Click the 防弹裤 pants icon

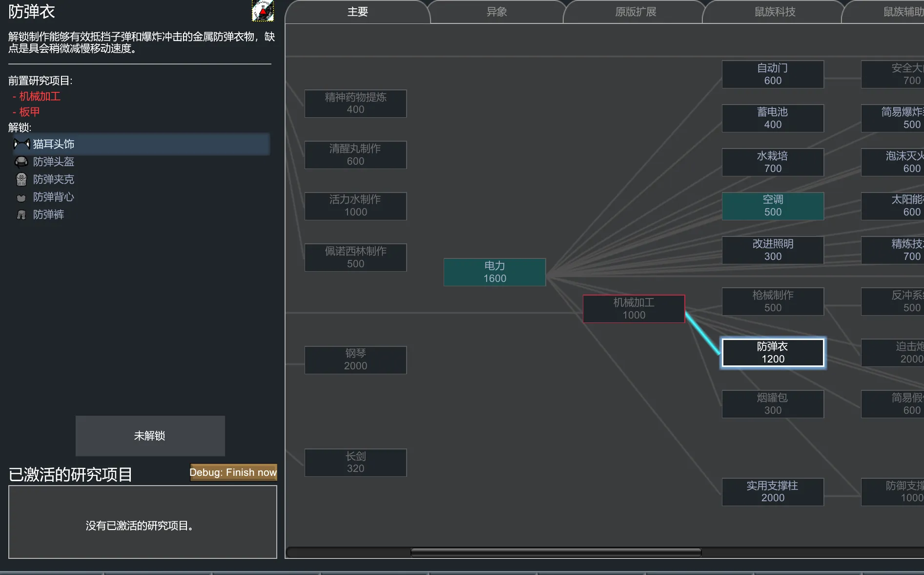(21, 215)
